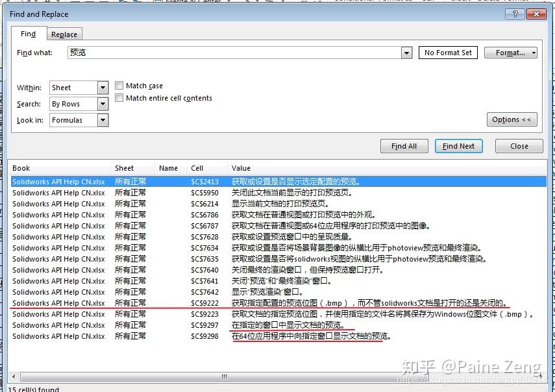
Task: Click the Value column header
Action: tap(387, 168)
